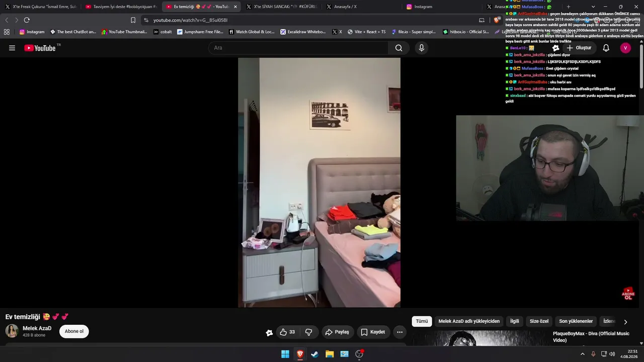Screen dimensions: 644x362
Task: Select the Tümü filter chip
Action: coord(422,321)
